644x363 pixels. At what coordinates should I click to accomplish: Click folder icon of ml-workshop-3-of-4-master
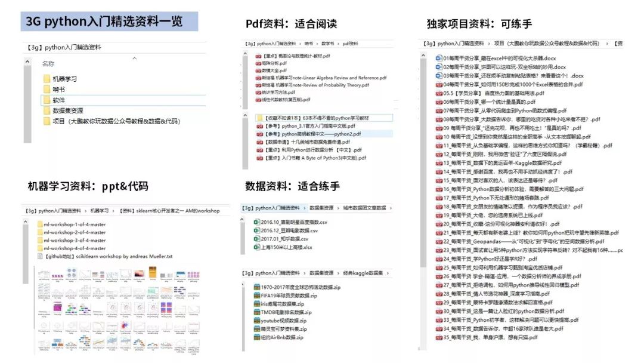(40, 241)
